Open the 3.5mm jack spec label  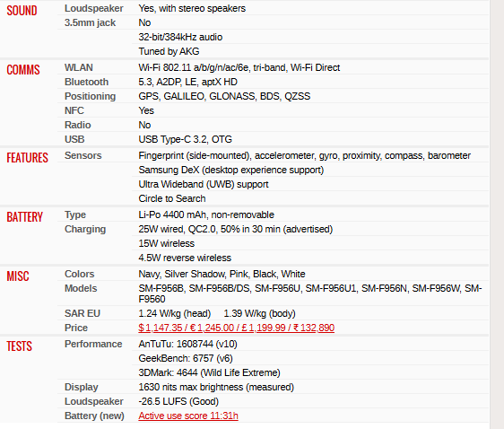click(x=90, y=22)
